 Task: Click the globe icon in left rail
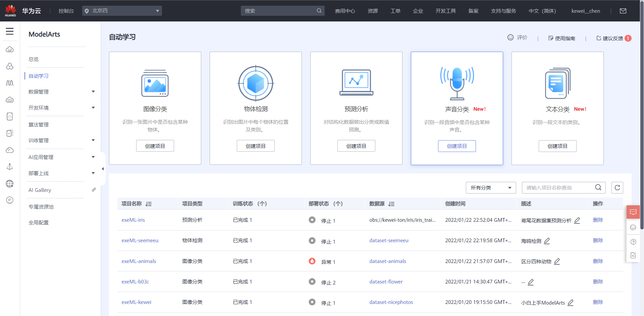click(10, 183)
